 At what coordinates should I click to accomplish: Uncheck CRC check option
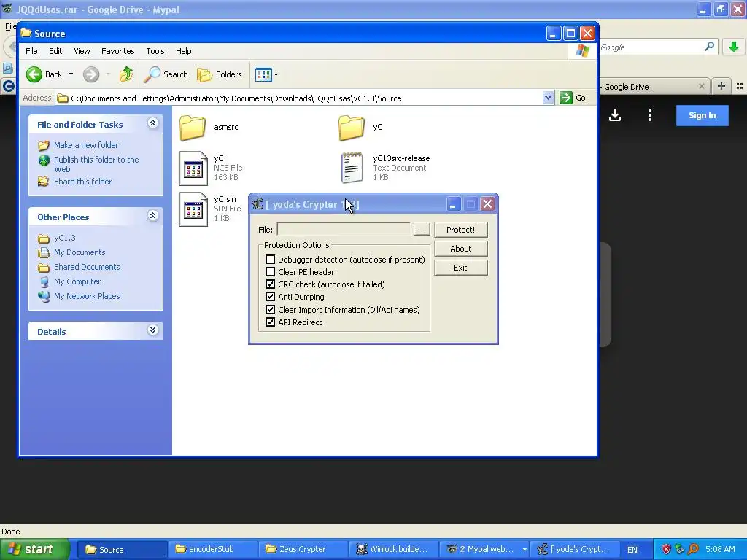pos(270,284)
